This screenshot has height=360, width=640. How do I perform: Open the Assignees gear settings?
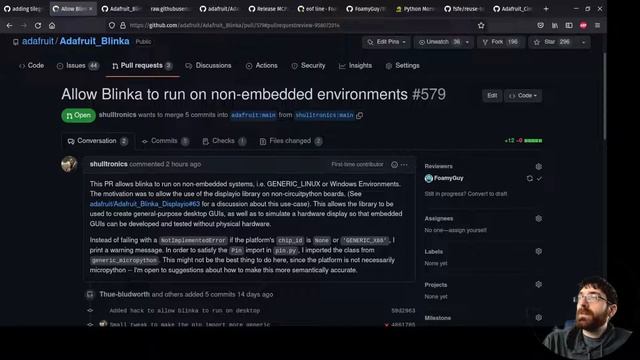pyautogui.click(x=538, y=219)
